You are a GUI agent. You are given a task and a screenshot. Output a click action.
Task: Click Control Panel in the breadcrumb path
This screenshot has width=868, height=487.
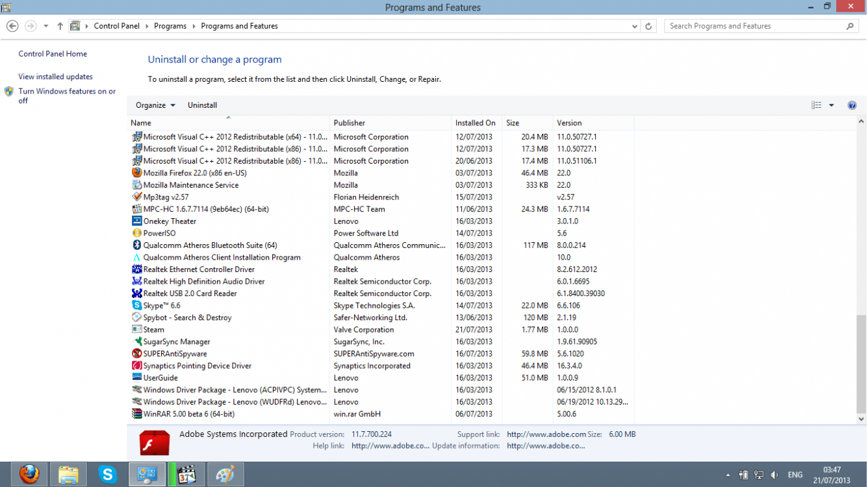click(117, 26)
